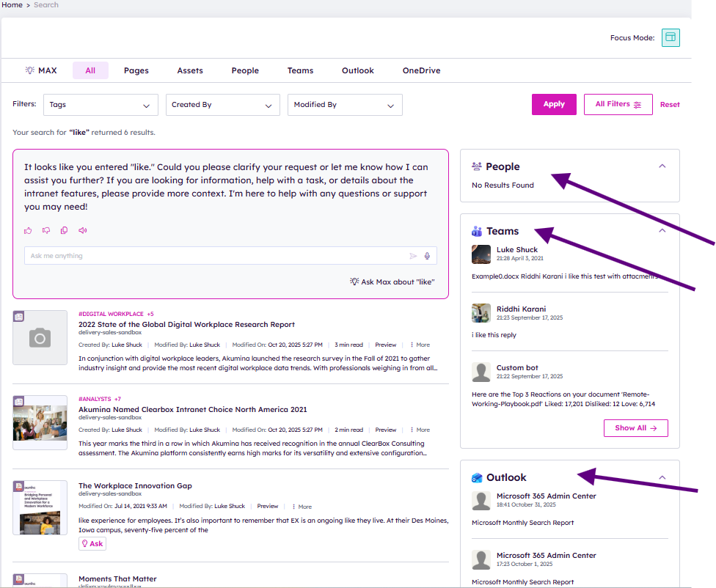Switch to the OneDrive tab

[x=421, y=71]
